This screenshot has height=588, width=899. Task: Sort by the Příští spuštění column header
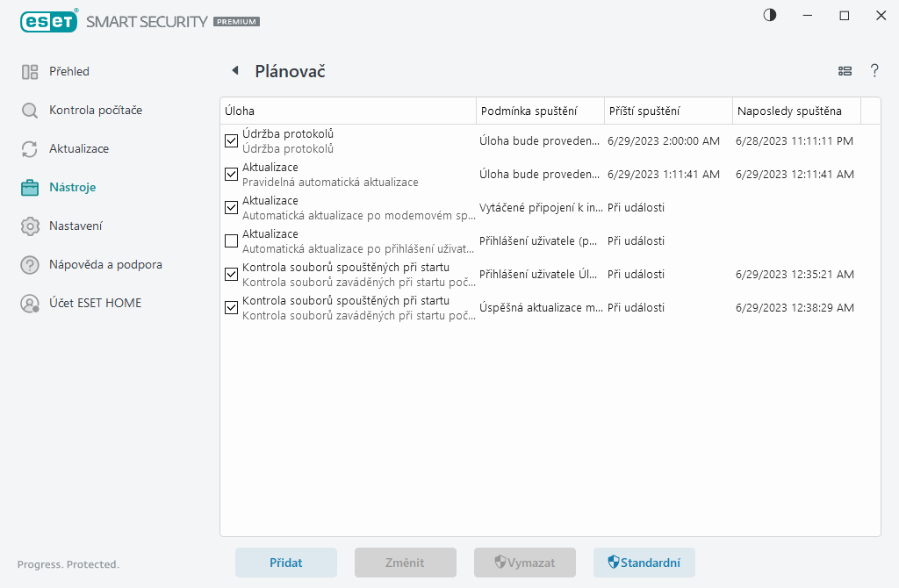click(x=668, y=111)
